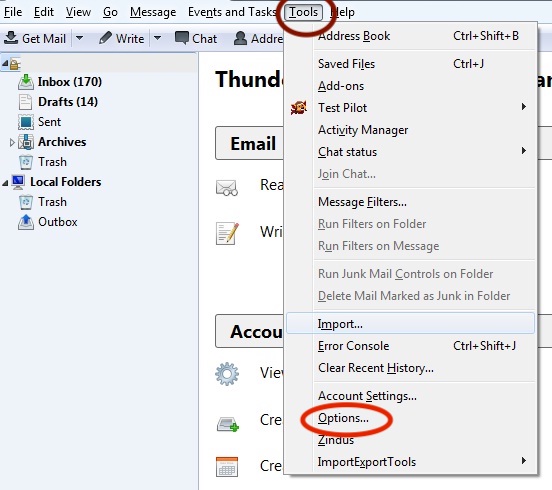Choose Options in the Tools menu
Screen dimensions: 552x490
[x=411, y=418]
